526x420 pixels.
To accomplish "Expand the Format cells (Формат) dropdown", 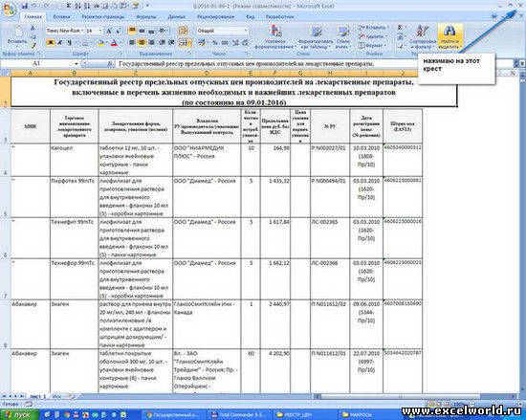I will coord(385,45).
